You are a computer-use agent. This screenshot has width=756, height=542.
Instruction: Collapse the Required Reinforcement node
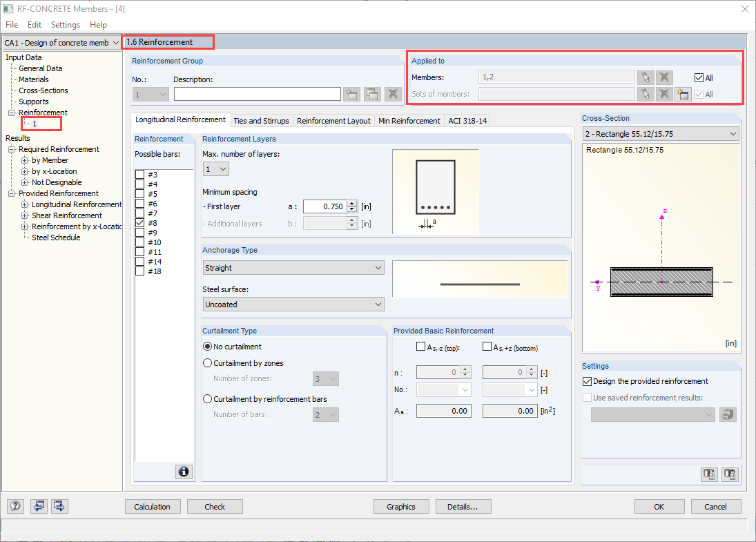[x=12, y=150]
